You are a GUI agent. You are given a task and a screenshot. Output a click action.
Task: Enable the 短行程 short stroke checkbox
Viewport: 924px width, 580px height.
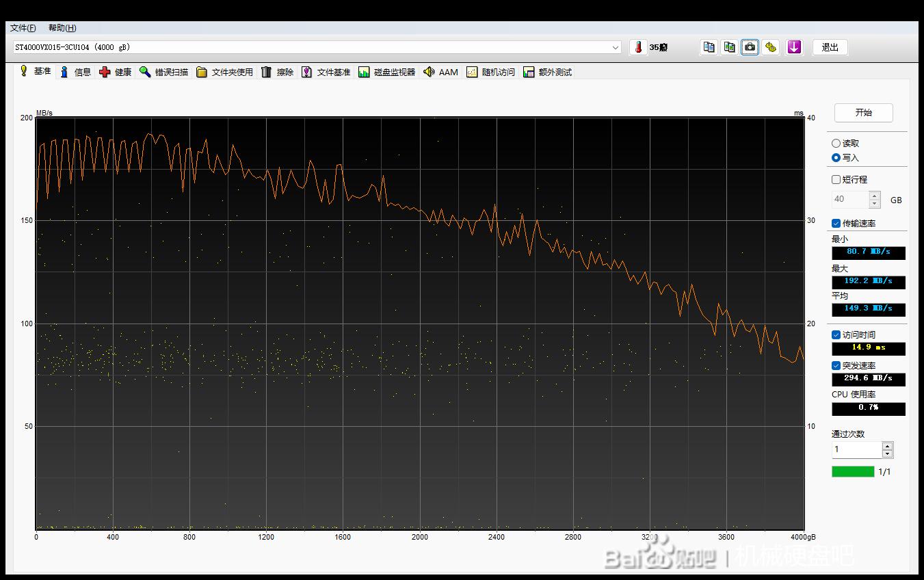pyautogui.click(x=836, y=179)
